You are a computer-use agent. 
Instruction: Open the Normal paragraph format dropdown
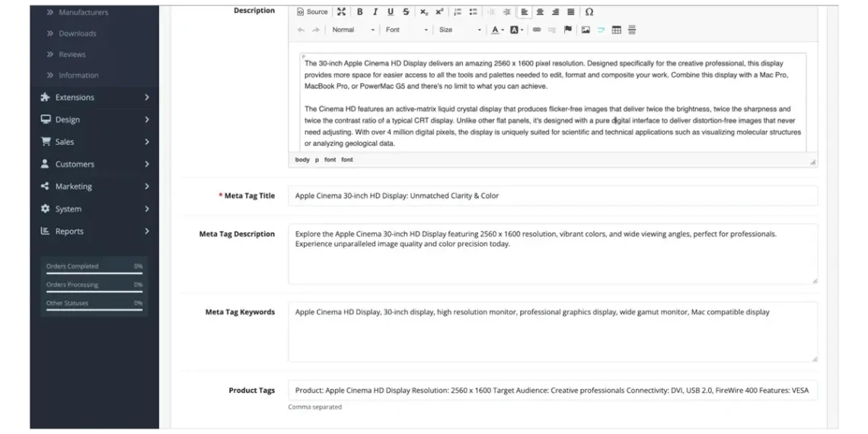[x=353, y=30]
